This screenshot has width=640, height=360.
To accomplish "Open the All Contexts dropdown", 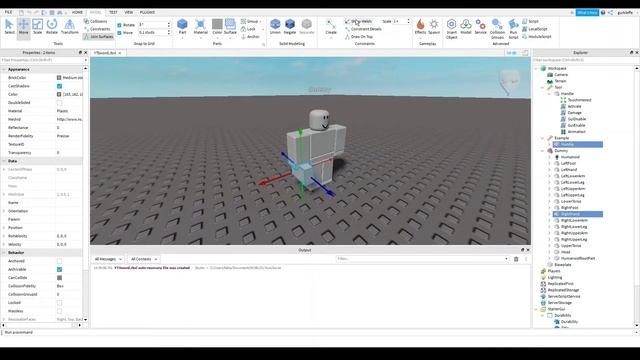I will 144,259.
